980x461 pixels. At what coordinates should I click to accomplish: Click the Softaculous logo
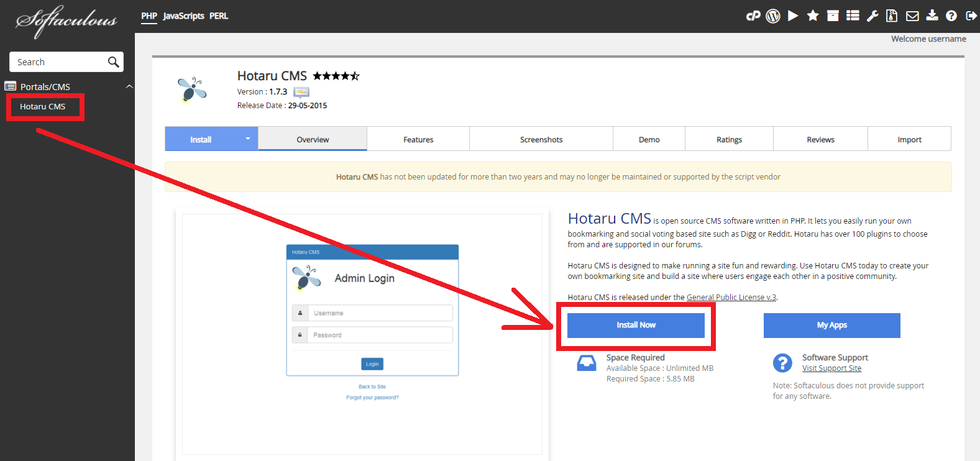click(x=66, y=21)
